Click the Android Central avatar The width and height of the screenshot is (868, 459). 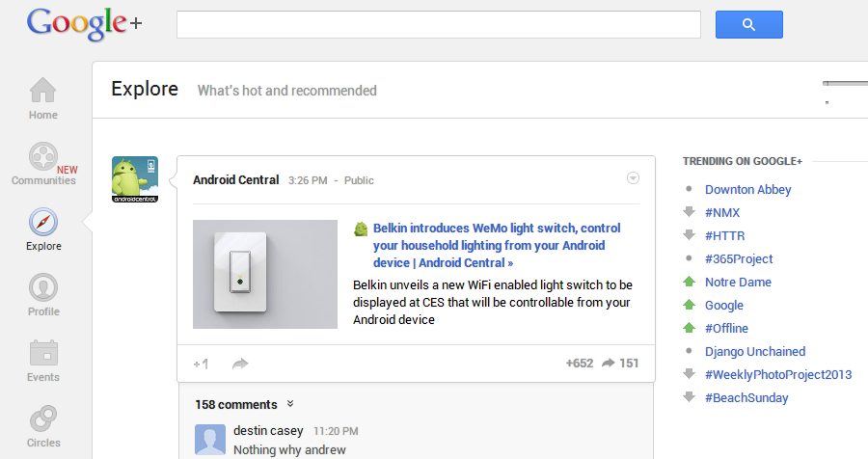click(x=135, y=179)
